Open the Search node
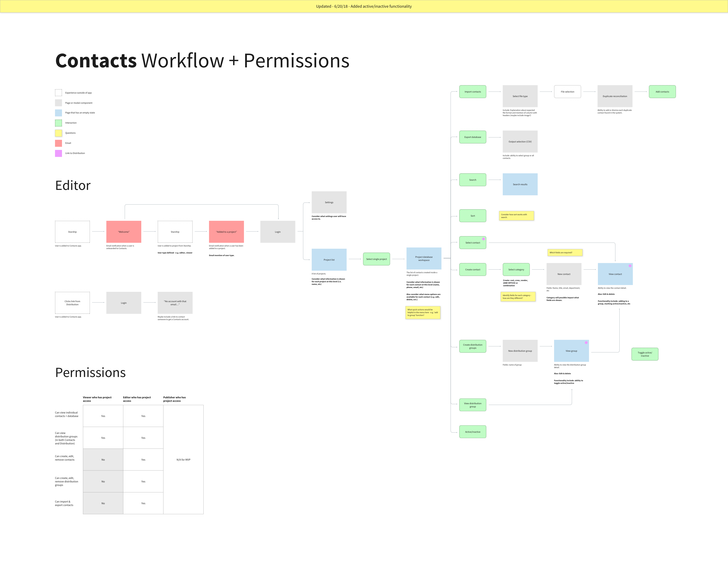728x562 pixels. tap(473, 180)
